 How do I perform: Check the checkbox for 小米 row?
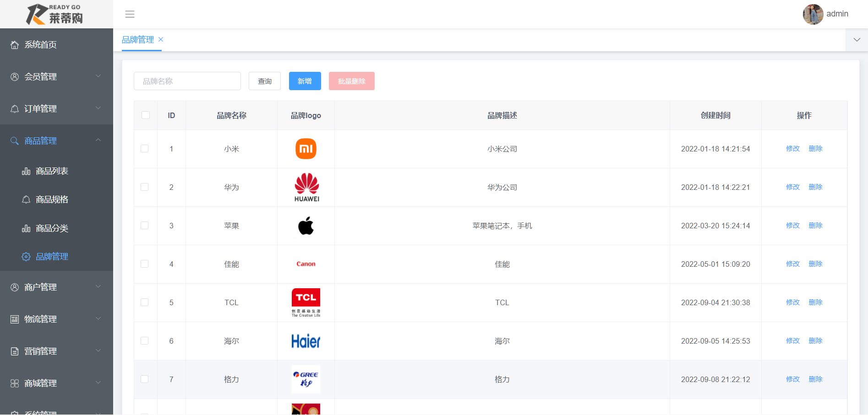coord(145,149)
